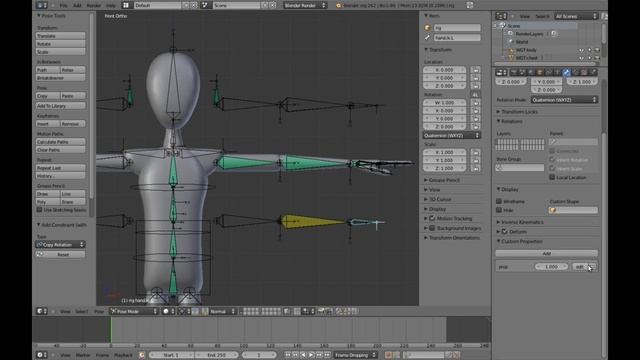Select the active Bone properties tab icon
The image size is (640, 360).
click(x=566, y=72)
